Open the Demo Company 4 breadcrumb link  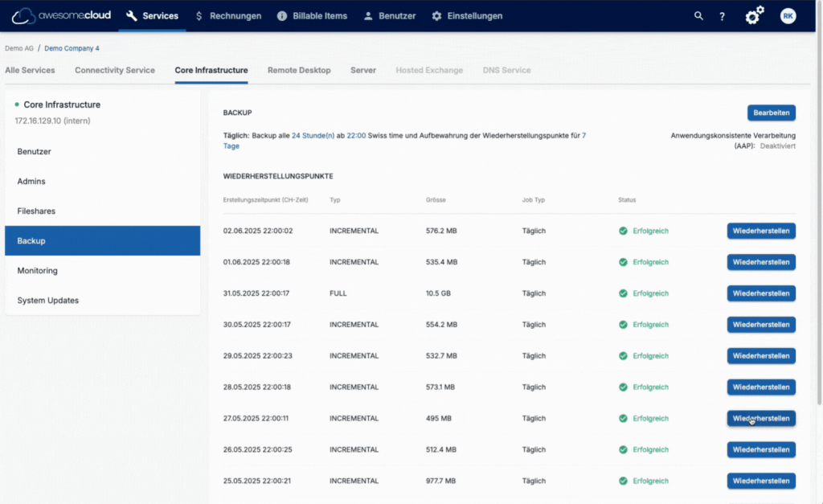(x=72, y=48)
